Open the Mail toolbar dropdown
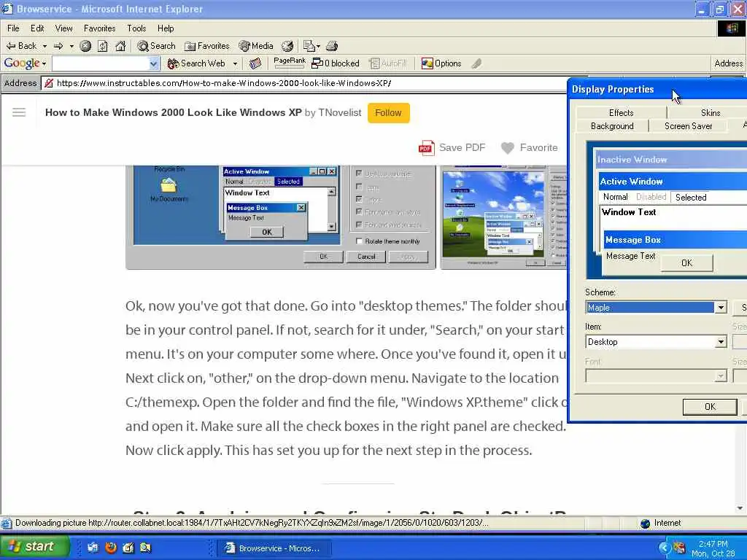 coord(311,46)
